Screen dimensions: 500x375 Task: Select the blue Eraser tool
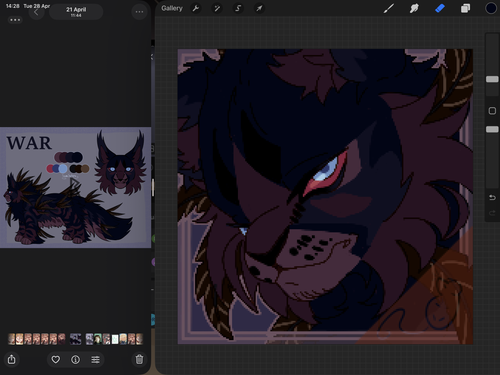(x=440, y=8)
